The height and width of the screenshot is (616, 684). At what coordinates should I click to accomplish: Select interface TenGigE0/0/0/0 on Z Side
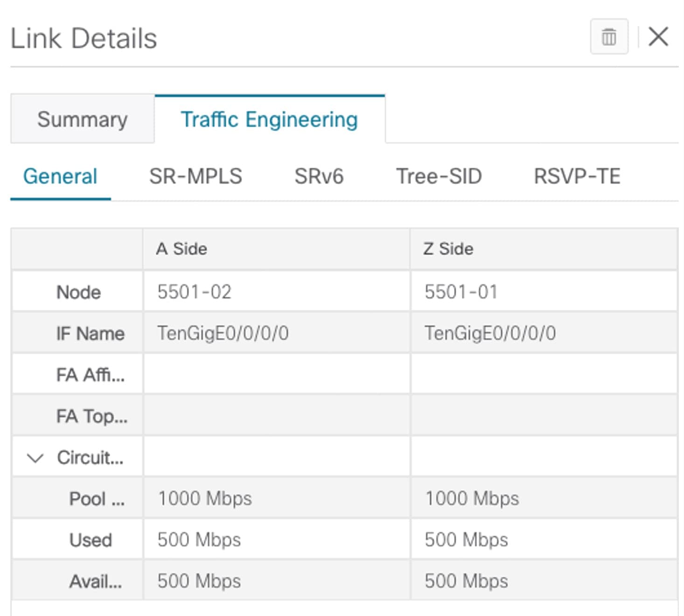(x=489, y=333)
